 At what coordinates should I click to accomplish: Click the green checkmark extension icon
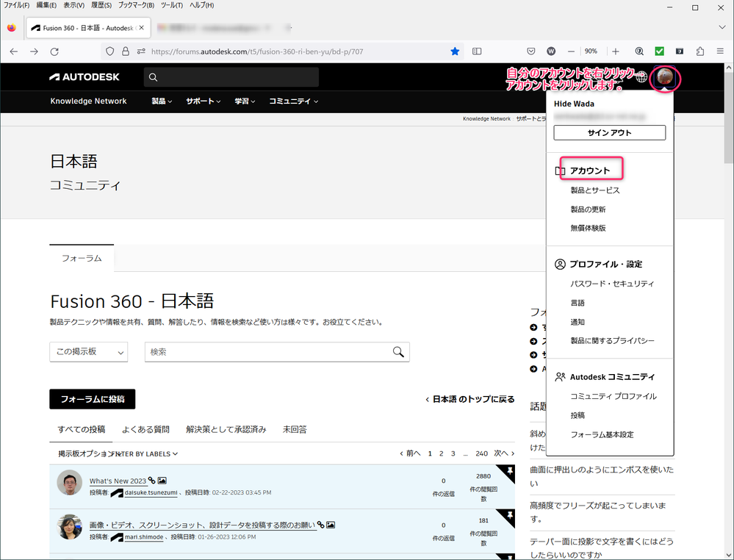point(659,51)
